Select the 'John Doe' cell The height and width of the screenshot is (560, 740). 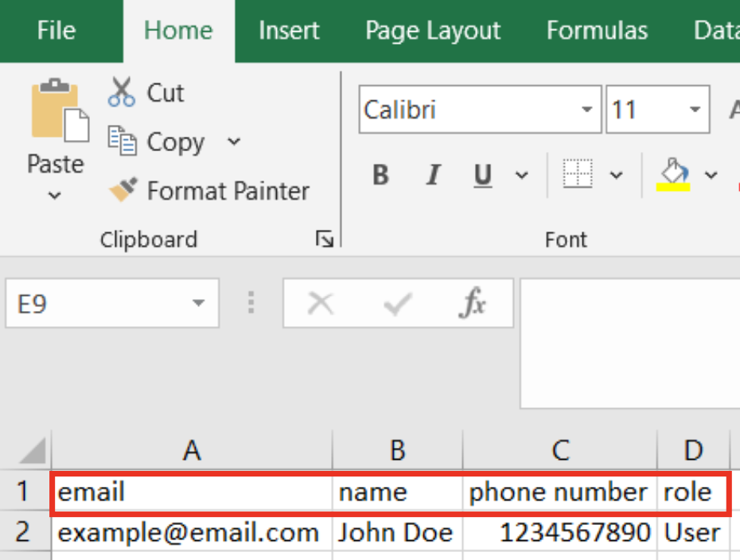click(x=397, y=532)
